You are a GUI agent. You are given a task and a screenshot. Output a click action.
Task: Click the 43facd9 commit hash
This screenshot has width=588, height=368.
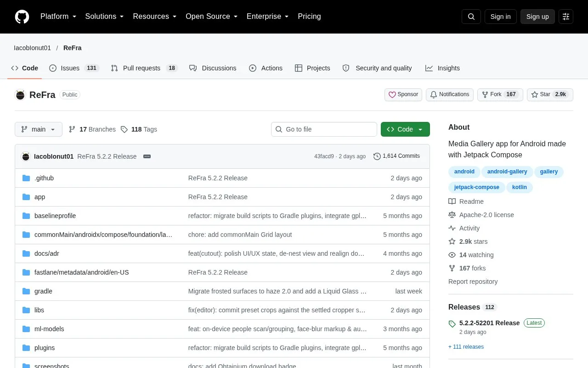pos(324,156)
